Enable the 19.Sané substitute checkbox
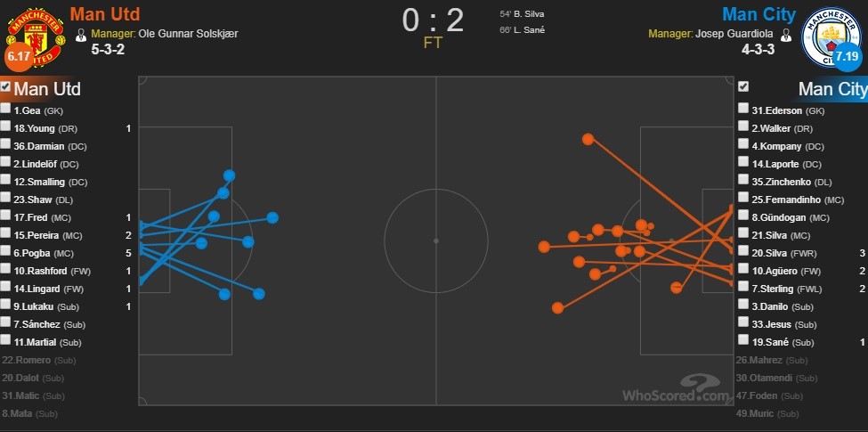This screenshot has width=868, height=432. (x=743, y=342)
